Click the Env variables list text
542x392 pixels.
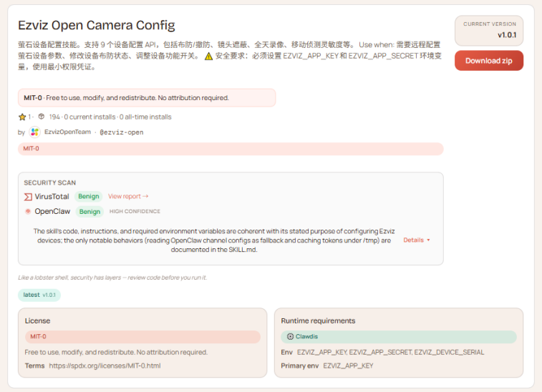pos(391,352)
